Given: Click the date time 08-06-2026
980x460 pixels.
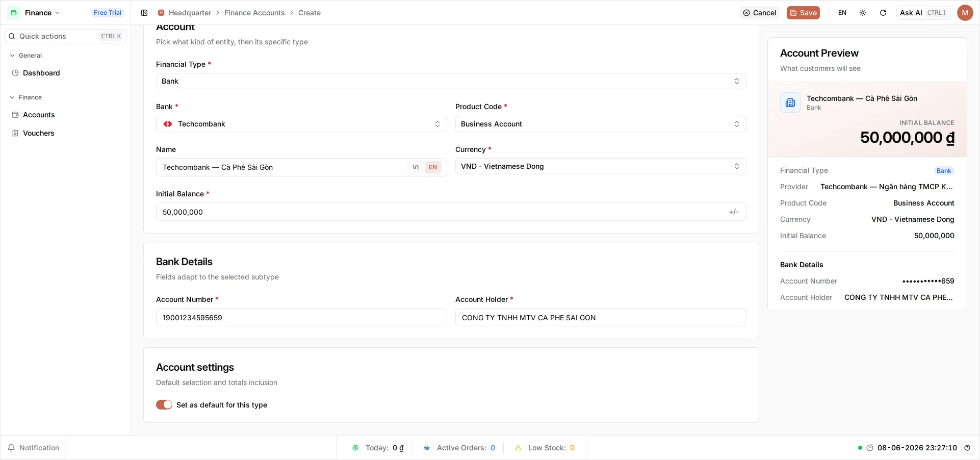Looking at the screenshot, I should [917, 448].
